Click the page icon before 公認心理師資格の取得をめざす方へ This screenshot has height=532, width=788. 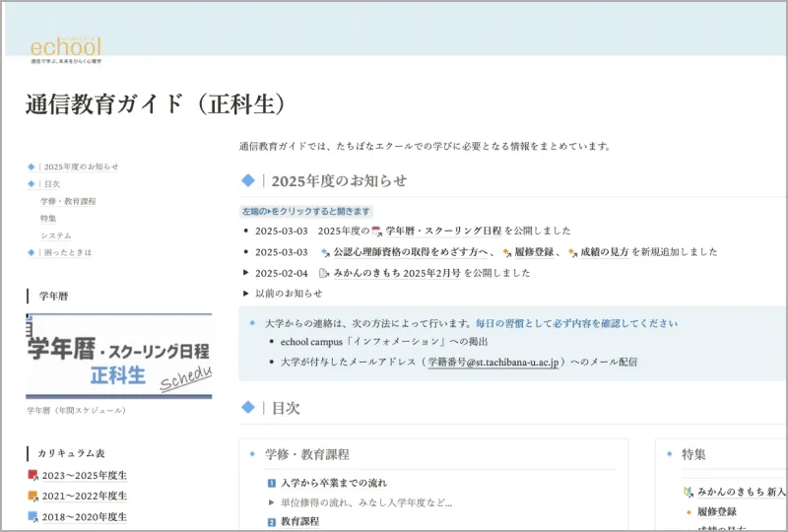pyautogui.click(x=326, y=252)
